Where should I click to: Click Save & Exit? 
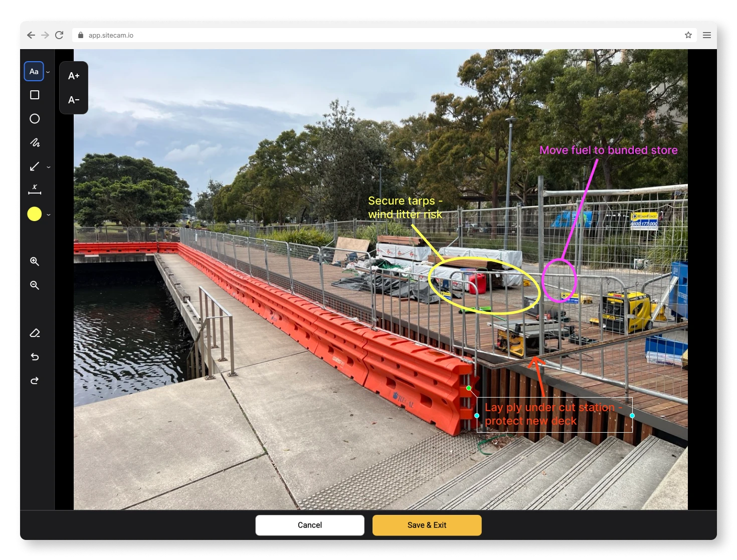point(427,525)
